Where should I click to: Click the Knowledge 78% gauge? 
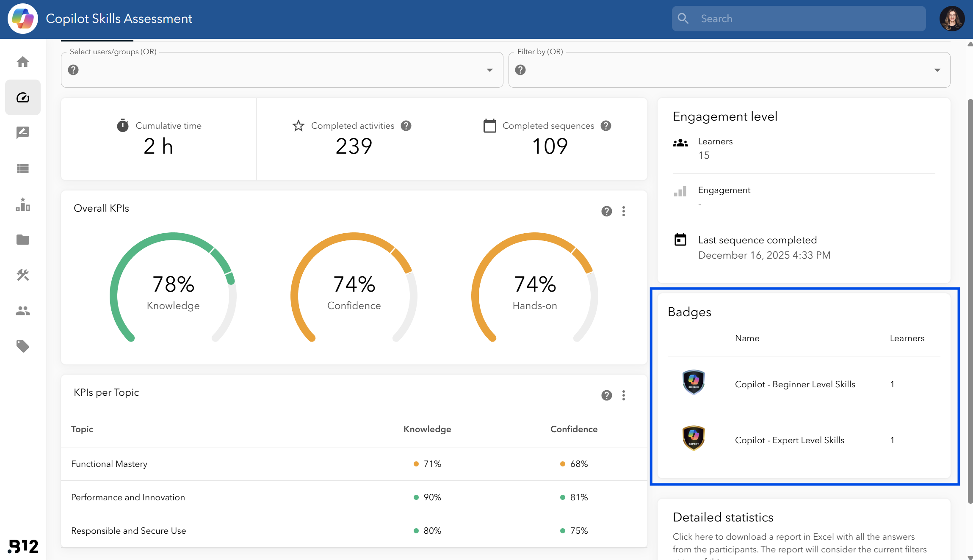[173, 288]
